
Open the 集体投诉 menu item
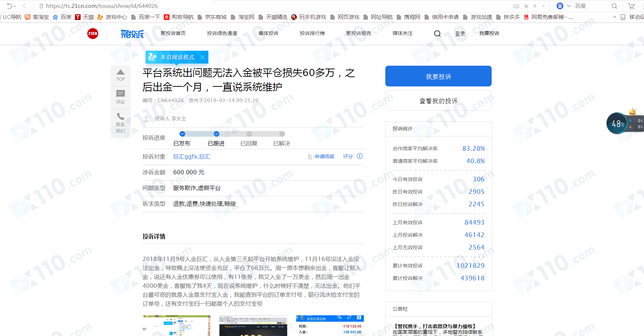tap(268, 33)
